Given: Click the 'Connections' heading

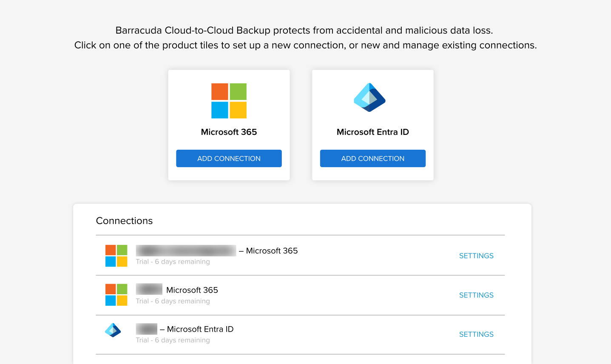Looking at the screenshot, I should click(x=124, y=221).
